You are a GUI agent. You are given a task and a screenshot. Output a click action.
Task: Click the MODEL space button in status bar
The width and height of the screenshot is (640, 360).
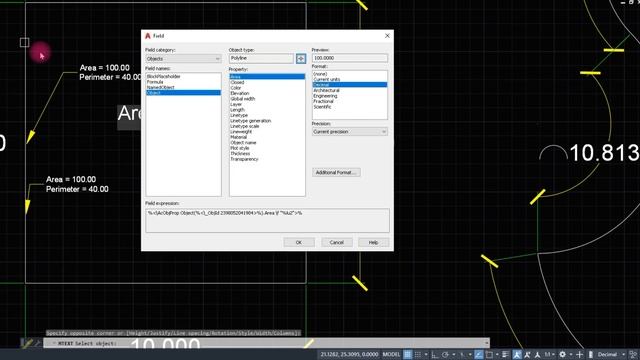(x=391, y=354)
